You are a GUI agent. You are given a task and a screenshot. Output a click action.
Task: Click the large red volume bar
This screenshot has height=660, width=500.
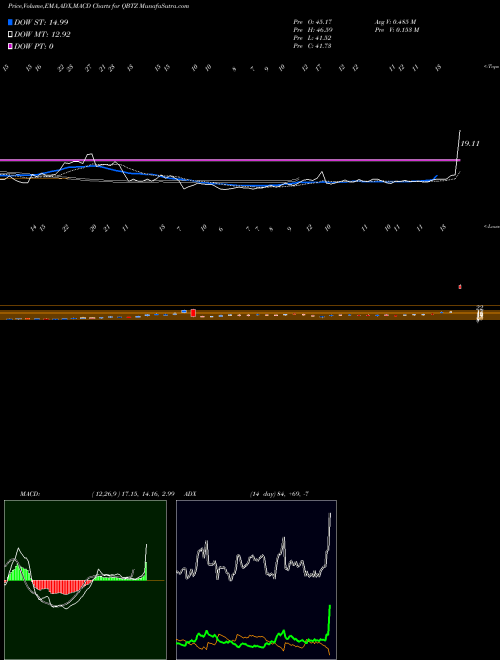point(193,313)
